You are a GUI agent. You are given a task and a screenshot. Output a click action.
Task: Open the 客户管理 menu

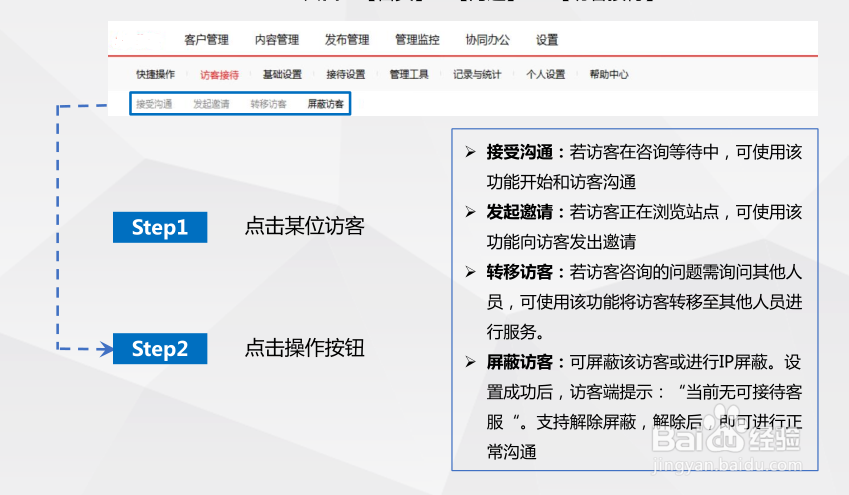click(x=206, y=40)
